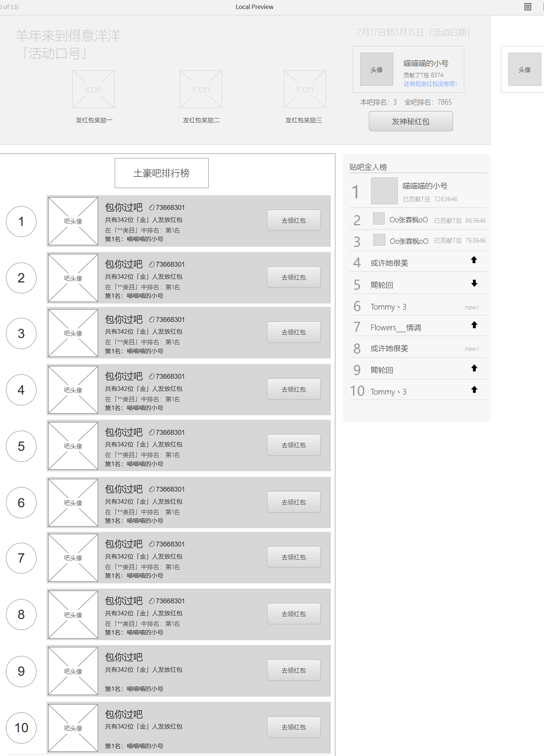Click 去领红包 in the rank 5 row

click(294, 445)
